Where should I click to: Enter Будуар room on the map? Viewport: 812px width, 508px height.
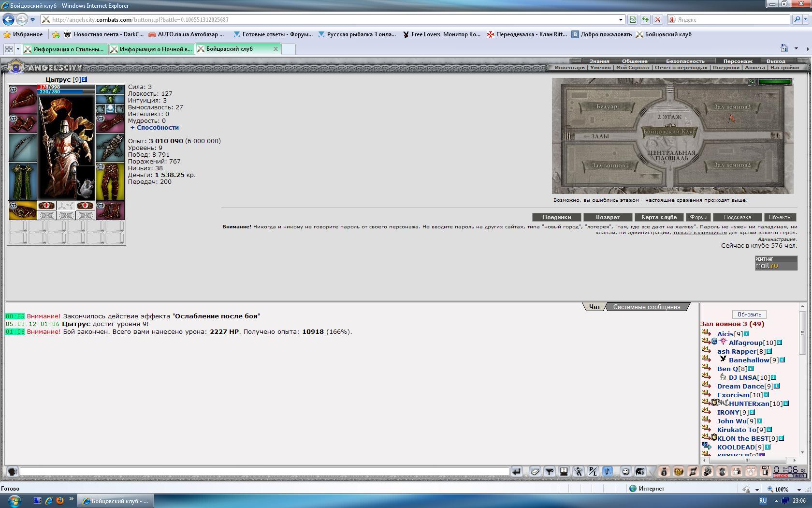(607, 106)
